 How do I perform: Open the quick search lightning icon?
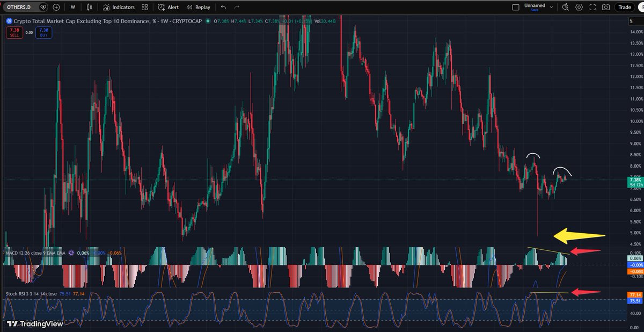pyautogui.click(x=565, y=7)
